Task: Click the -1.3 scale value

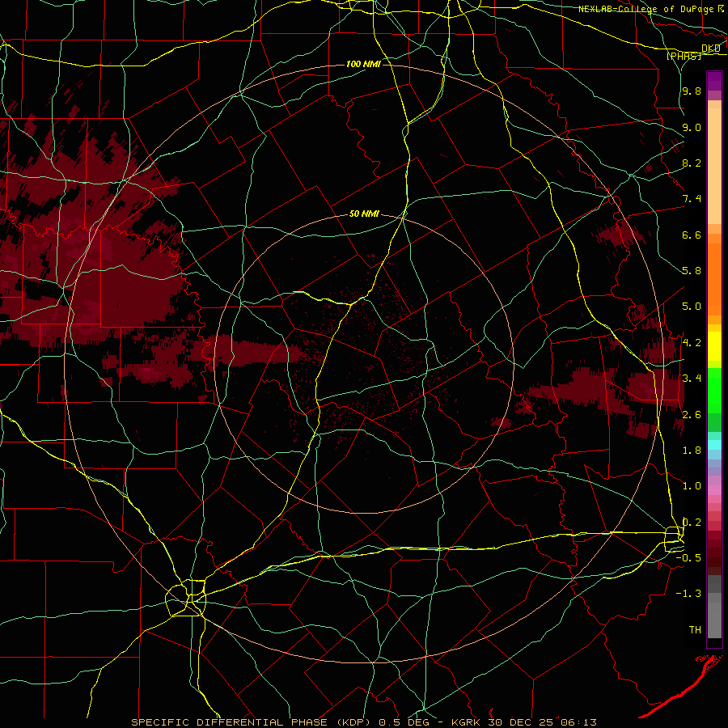Action: (x=688, y=594)
